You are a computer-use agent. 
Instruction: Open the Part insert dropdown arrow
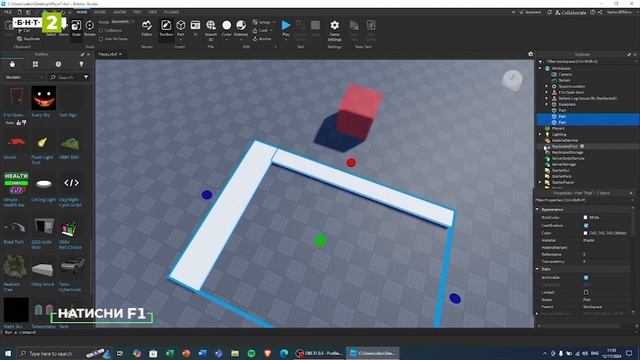[x=180, y=40]
